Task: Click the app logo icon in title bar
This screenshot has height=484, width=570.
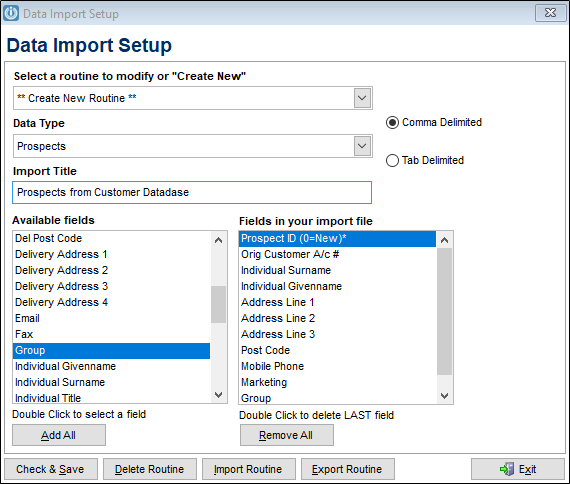Action: (11, 13)
